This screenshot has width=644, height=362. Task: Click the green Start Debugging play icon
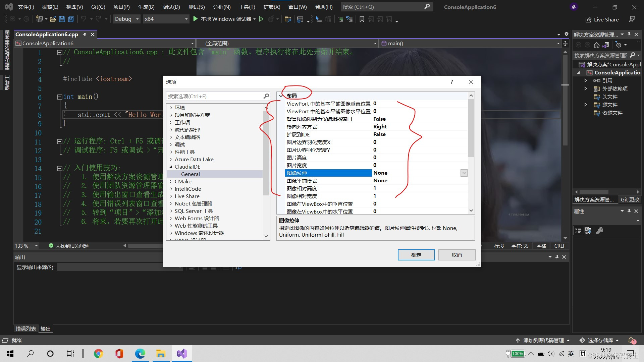tap(195, 19)
